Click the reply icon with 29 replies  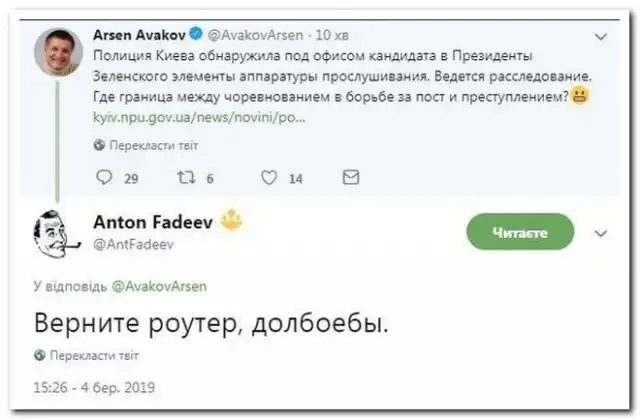tap(104, 178)
